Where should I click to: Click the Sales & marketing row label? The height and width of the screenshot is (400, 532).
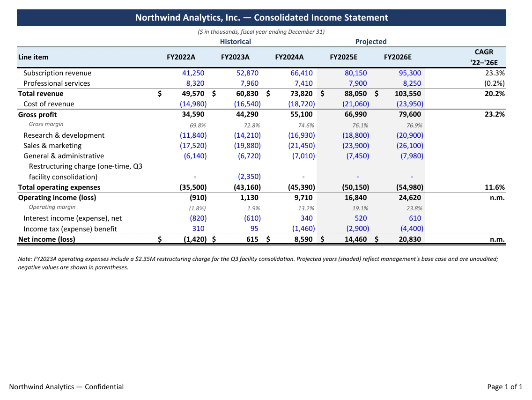coord(52,146)
